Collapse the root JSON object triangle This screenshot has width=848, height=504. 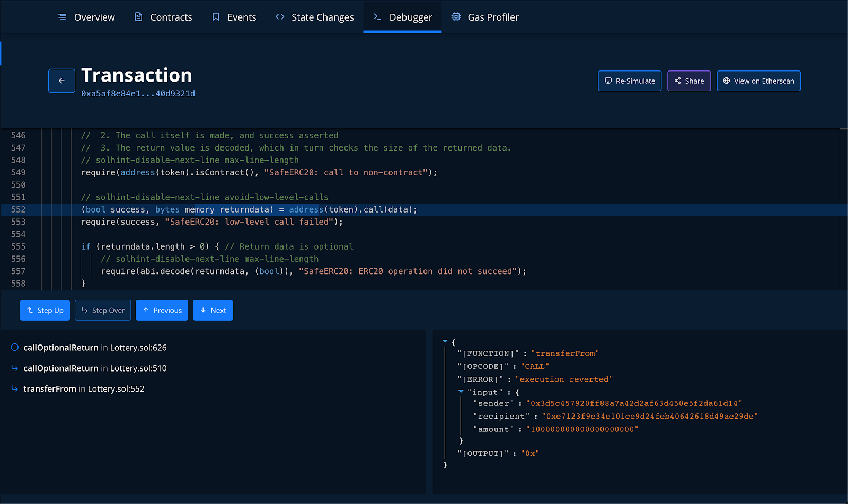(445, 342)
